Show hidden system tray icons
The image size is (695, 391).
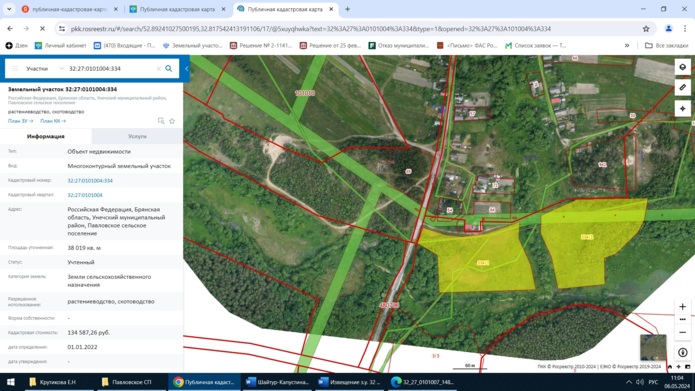tap(629, 382)
